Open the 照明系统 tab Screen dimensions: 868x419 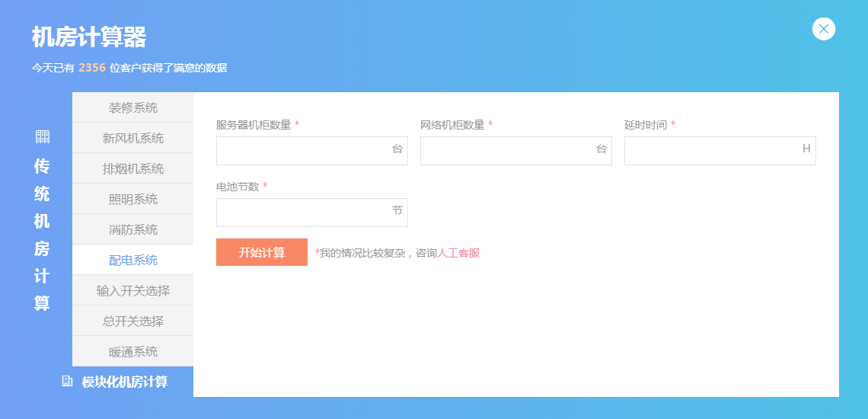132,199
